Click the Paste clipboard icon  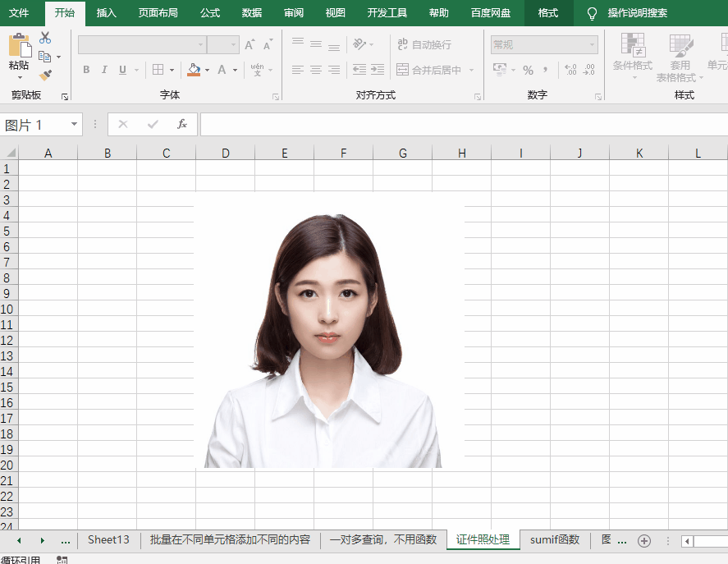tap(20, 45)
